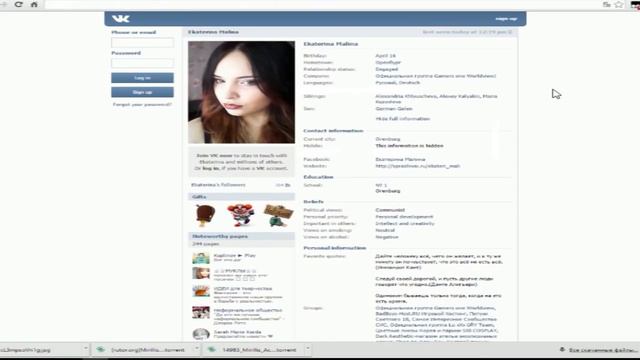Open the 14983 torrent download item
640x360 pixels.
[x=253, y=350]
